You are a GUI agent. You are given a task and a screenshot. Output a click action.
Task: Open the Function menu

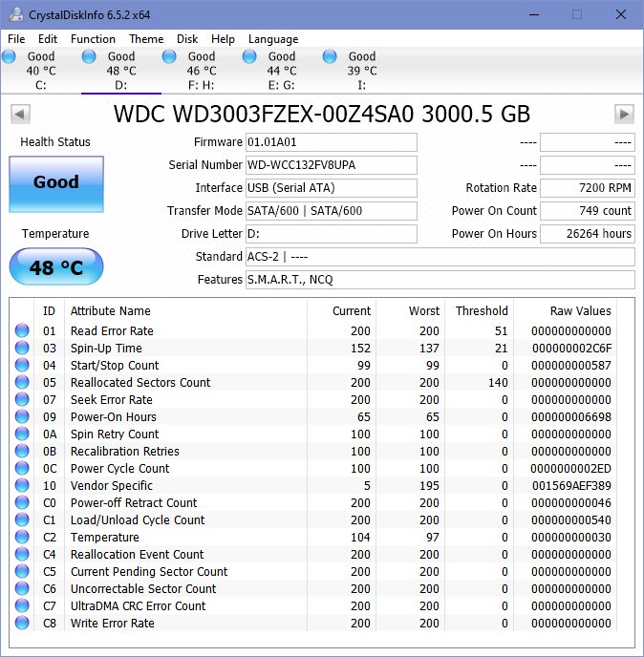coord(93,39)
